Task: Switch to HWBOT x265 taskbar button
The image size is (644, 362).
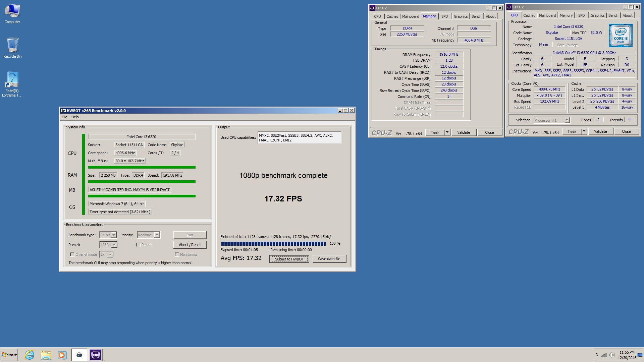Action: [x=79, y=355]
